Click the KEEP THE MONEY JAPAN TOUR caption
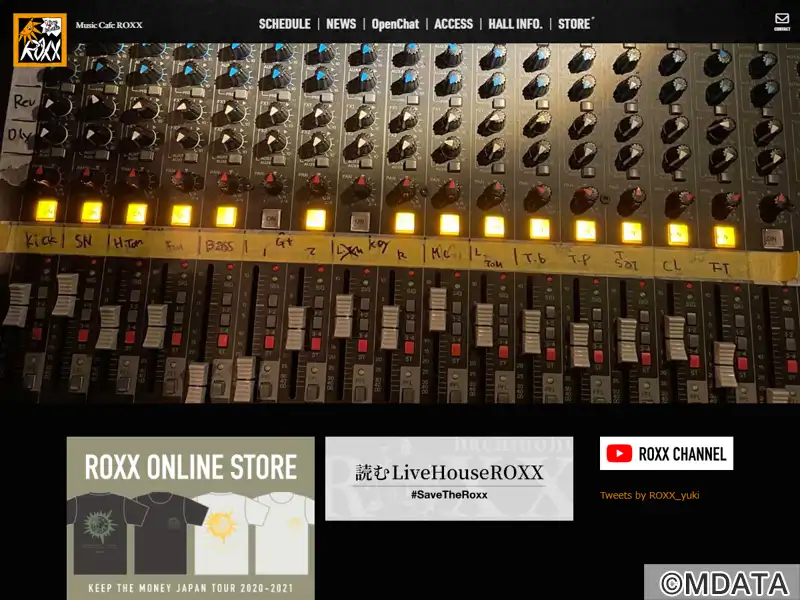This screenshot has height=600, width=800. click(190, 591)
